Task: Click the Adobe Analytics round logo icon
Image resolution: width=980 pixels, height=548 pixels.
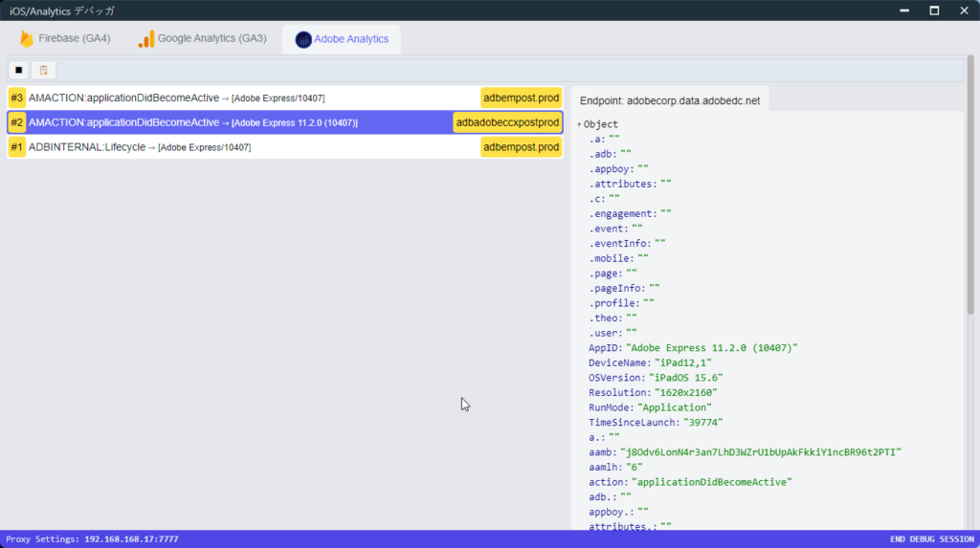Action: pyautogui.click(x=303, y=39)
